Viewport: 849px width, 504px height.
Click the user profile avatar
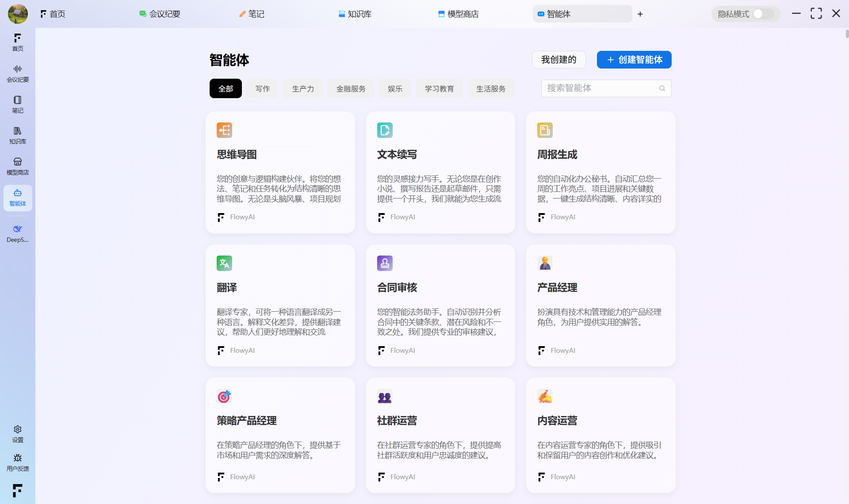pyautogui.click(x=18, y=14)
